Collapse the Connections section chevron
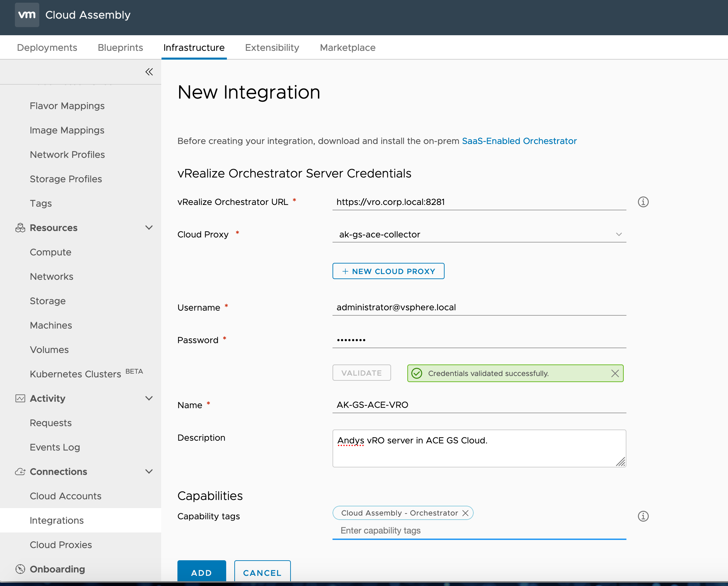This screenshot has height=586, width=728. pos(149,472)
